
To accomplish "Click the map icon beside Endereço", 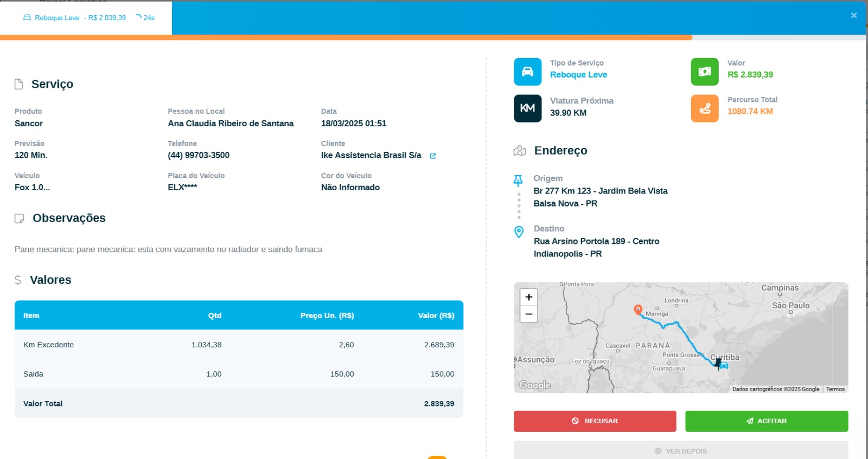I will [x=520, y=151].
